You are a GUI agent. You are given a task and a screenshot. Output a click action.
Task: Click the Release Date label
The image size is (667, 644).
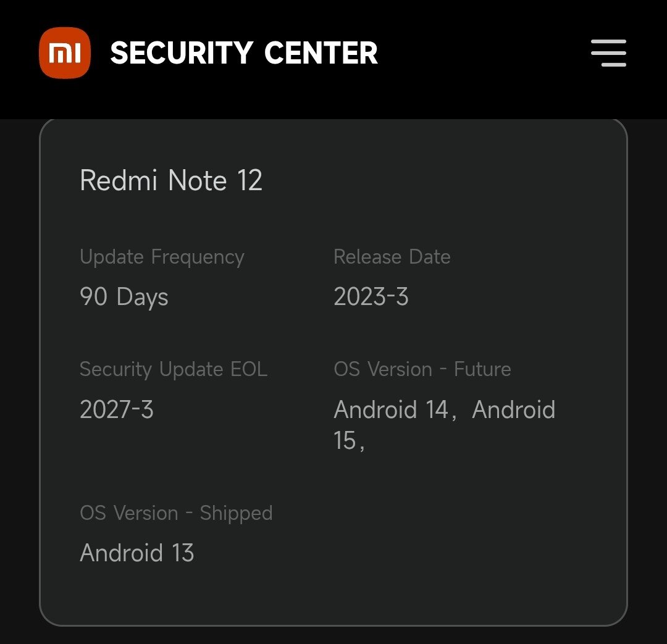[392, 256]
